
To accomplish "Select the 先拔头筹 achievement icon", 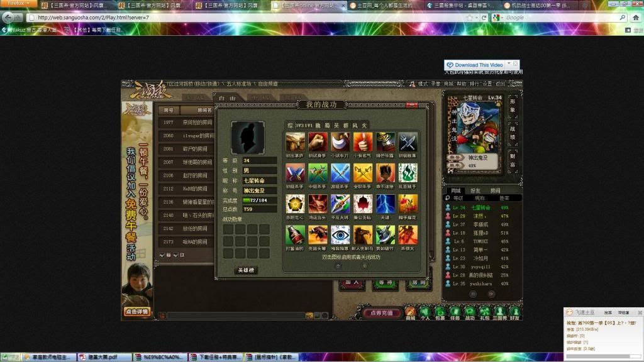I will 318,235.
